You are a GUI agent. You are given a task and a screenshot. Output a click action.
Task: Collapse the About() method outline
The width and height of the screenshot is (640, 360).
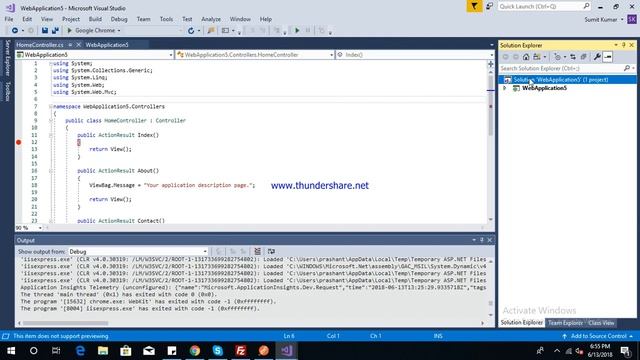pos(51,171)
